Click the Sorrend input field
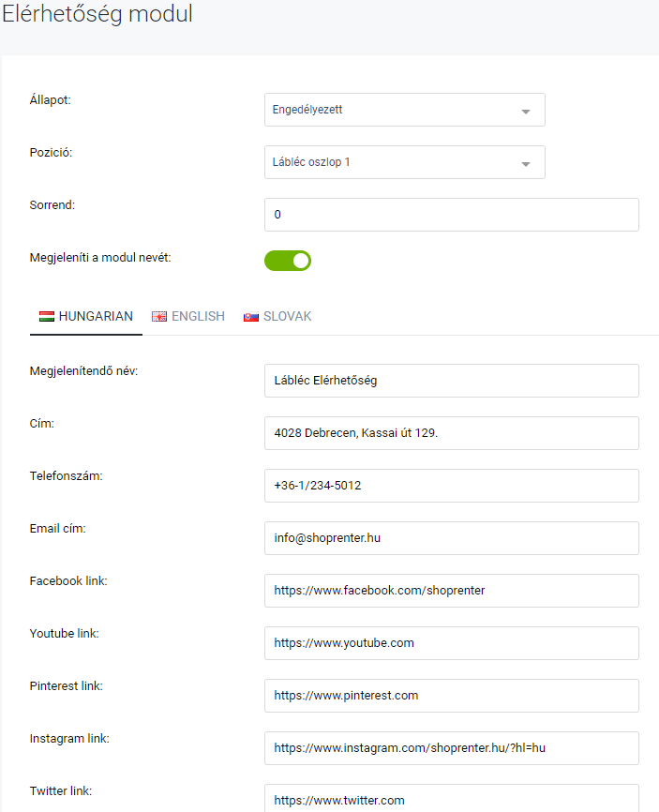The width and height of the screenshot is (659, 812). click(451, 215)
